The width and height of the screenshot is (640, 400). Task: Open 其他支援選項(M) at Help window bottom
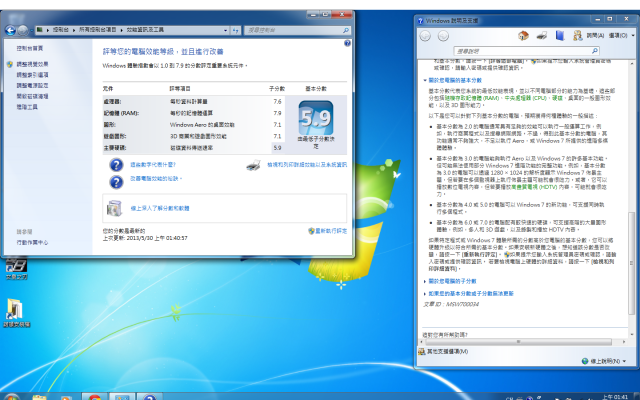pos(443,351)
